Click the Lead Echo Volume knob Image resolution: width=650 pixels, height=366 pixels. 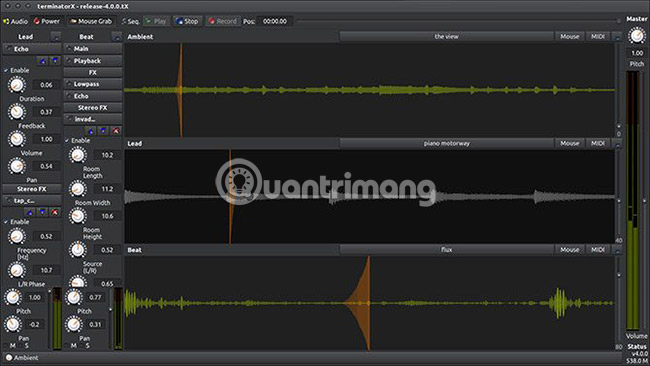(17, 139)
